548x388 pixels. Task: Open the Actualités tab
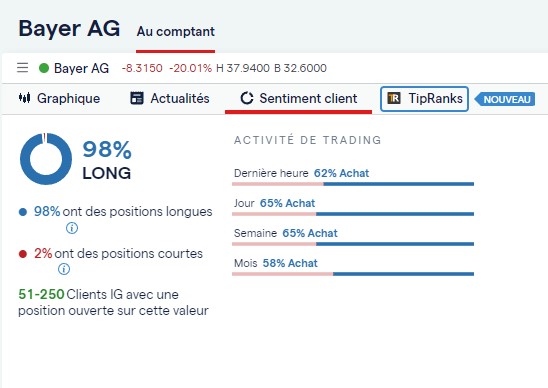[x=170, y=99]
